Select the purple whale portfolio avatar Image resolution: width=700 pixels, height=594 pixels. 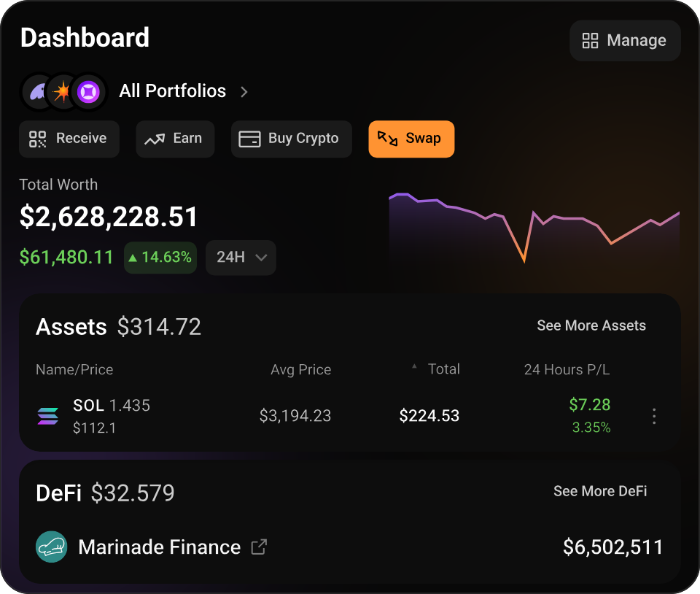coord(38,92)
